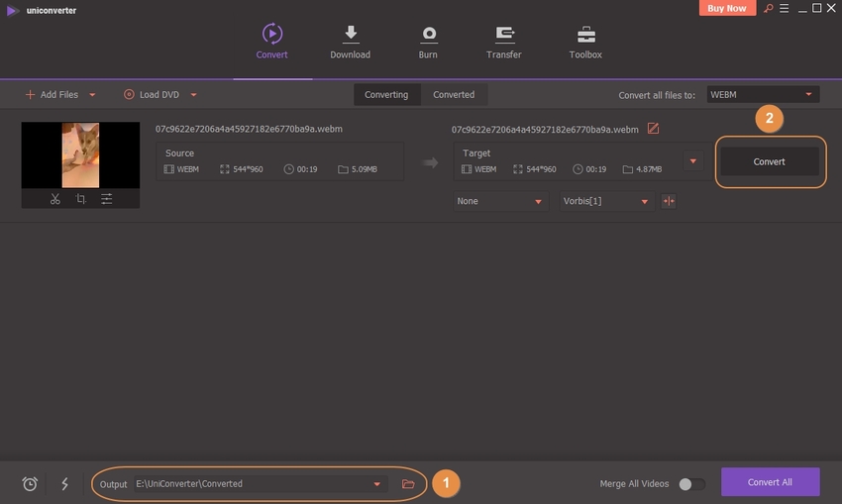Click the edit filename pencil icon

click(653, 129)
